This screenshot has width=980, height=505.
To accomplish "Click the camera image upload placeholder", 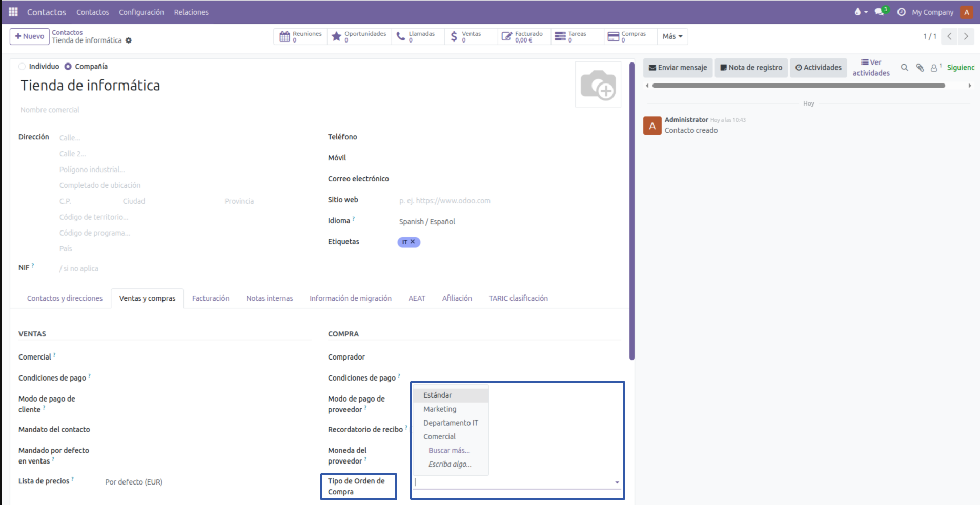I will point(598,85).
